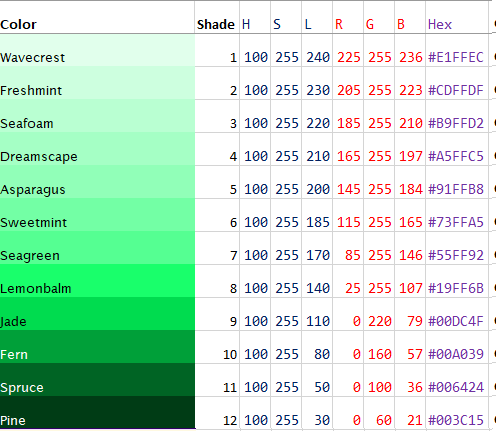This screenshot has height=431, width=496.
Task: Pick the Dreamscape colored cell
Action: click(x=97, y=149)
